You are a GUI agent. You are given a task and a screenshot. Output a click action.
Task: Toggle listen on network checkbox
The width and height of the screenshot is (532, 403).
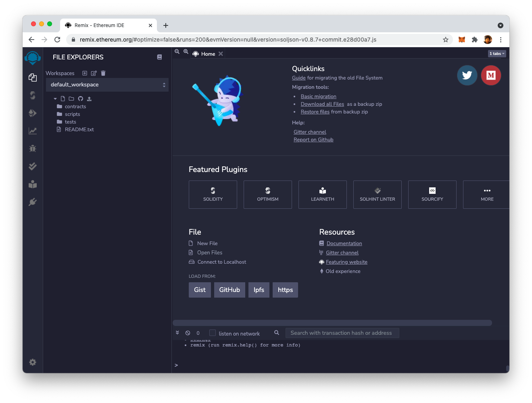[x=213, y=333]
